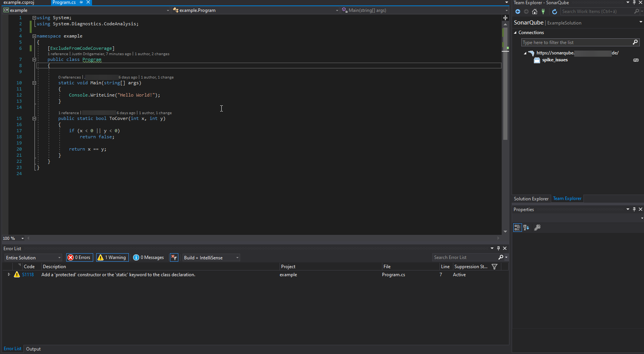Clear all Error List filters
The height and width of the screenshot is (354, 644).
click(x=174, y=257)
